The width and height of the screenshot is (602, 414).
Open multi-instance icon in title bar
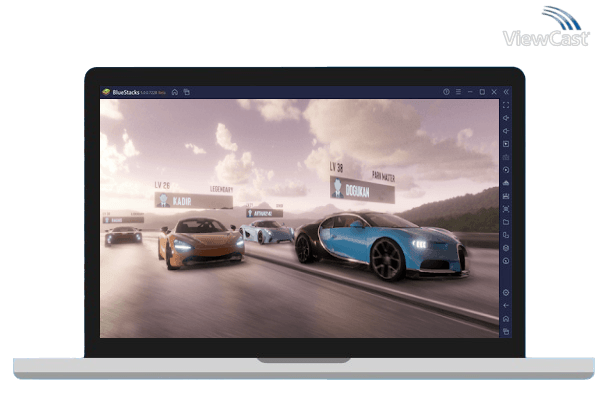coord(186,92)
